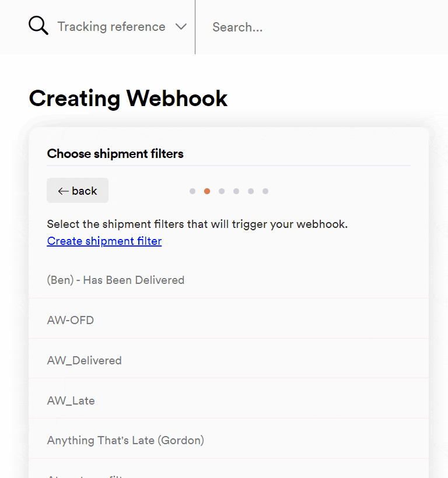Open the Create shipment filter link

[x=104, y=241]
